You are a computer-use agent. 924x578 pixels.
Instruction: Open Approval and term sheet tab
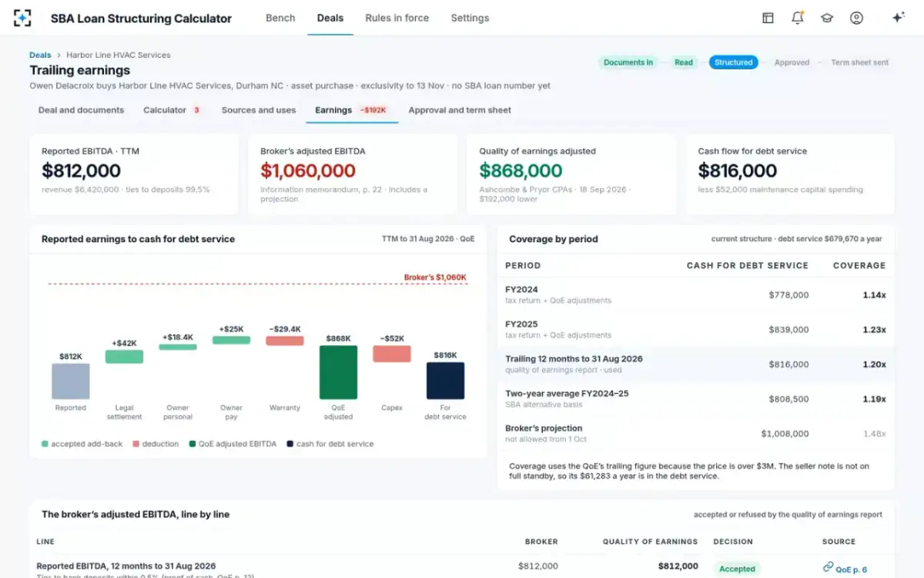click(460, 110)
